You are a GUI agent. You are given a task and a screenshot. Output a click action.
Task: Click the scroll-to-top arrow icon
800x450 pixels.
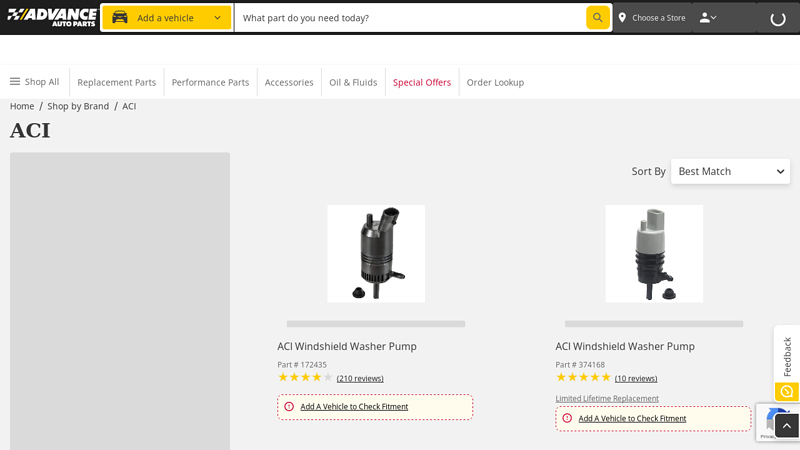coord(787,426)
